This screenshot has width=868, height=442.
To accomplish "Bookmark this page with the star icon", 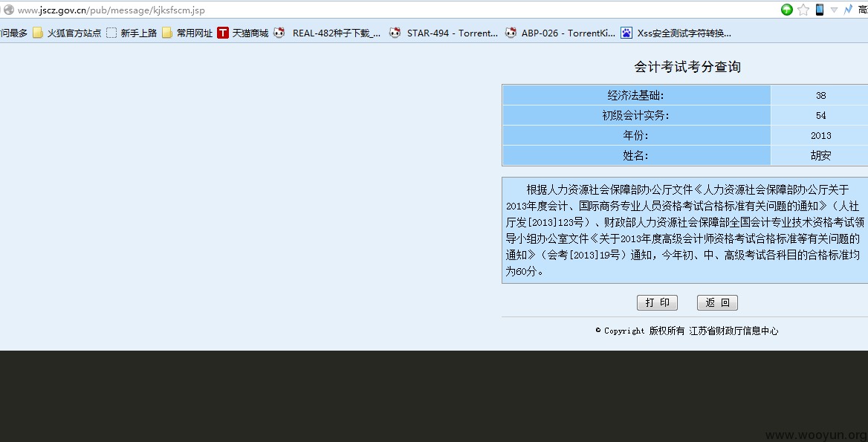I will 803,10.
